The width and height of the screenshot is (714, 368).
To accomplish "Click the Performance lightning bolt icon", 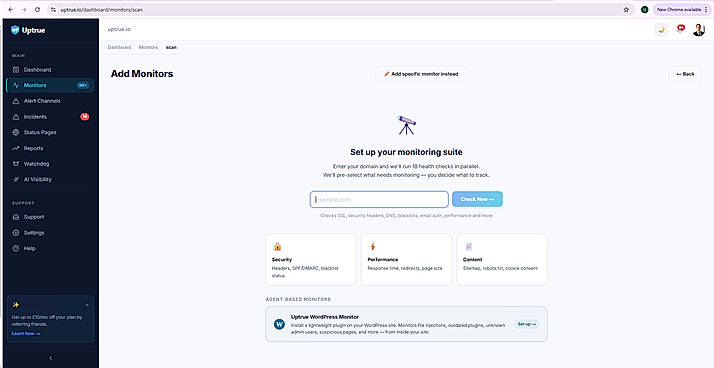I will coord(372,247).
